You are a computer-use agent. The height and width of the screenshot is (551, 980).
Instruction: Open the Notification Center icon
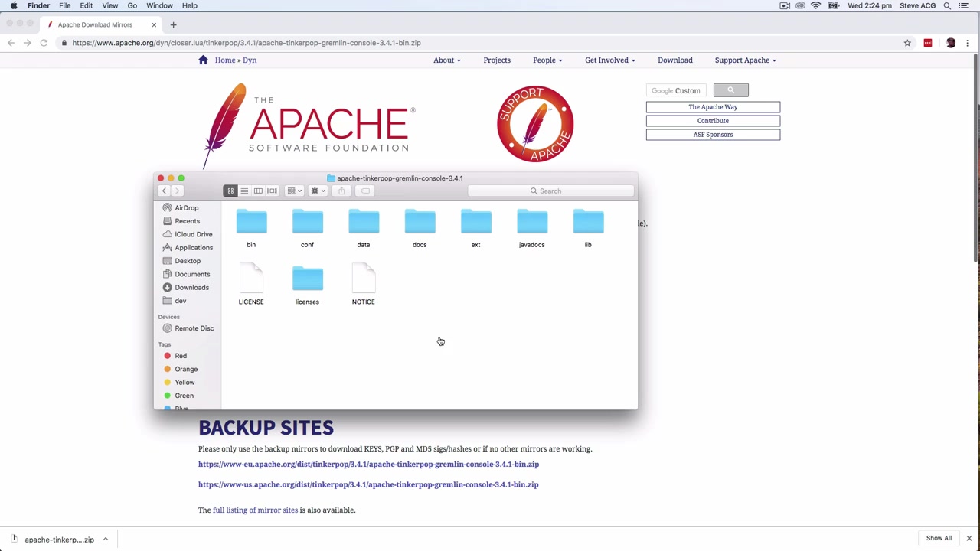click(964, 5)
